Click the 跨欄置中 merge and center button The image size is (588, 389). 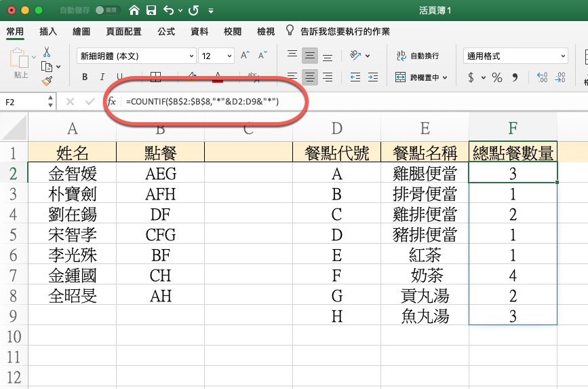(x=420, y=77)
